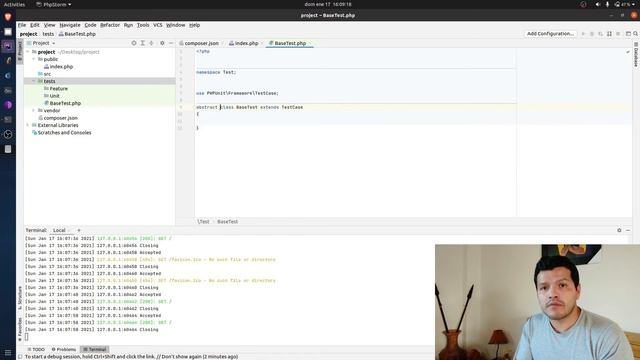Click the Run icon in toolbar
The width and height of the screenshot is (640, 360).
pos(584,34)
